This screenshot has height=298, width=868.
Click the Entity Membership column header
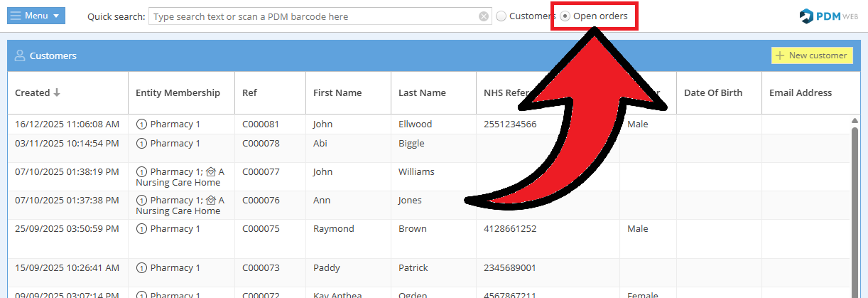click(178, 92)
